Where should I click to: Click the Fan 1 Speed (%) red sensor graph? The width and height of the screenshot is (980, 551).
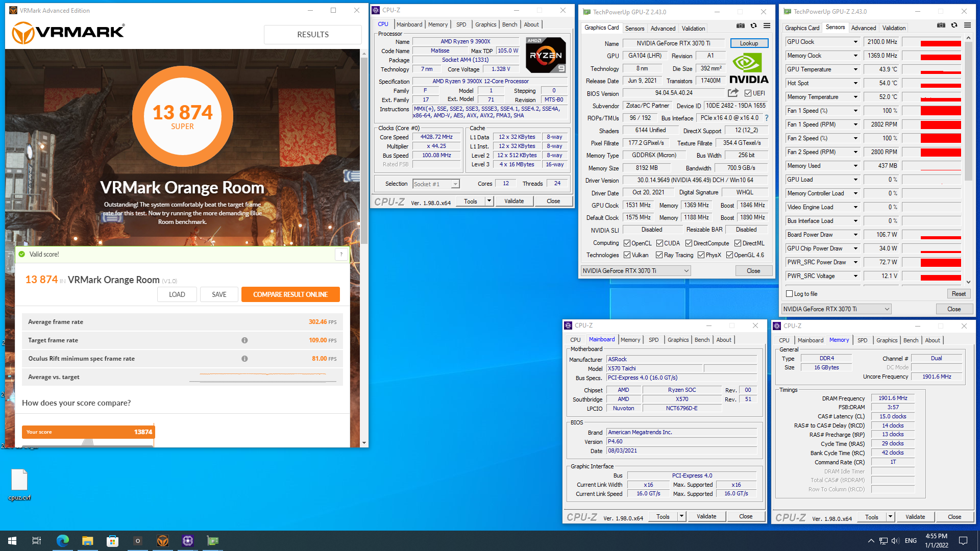[x=932, y=111]
